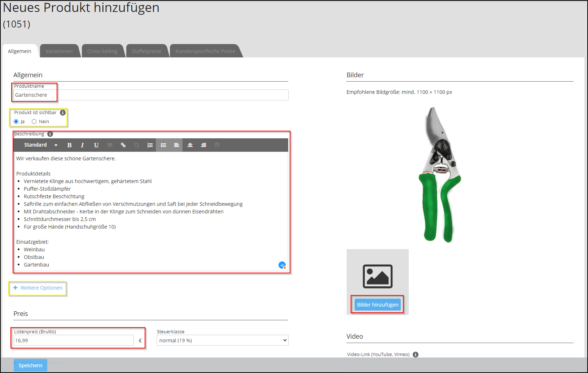Switch to the Variationen tab
The height and width of the screenshot is (373, 588).
(x=59, y=51)
